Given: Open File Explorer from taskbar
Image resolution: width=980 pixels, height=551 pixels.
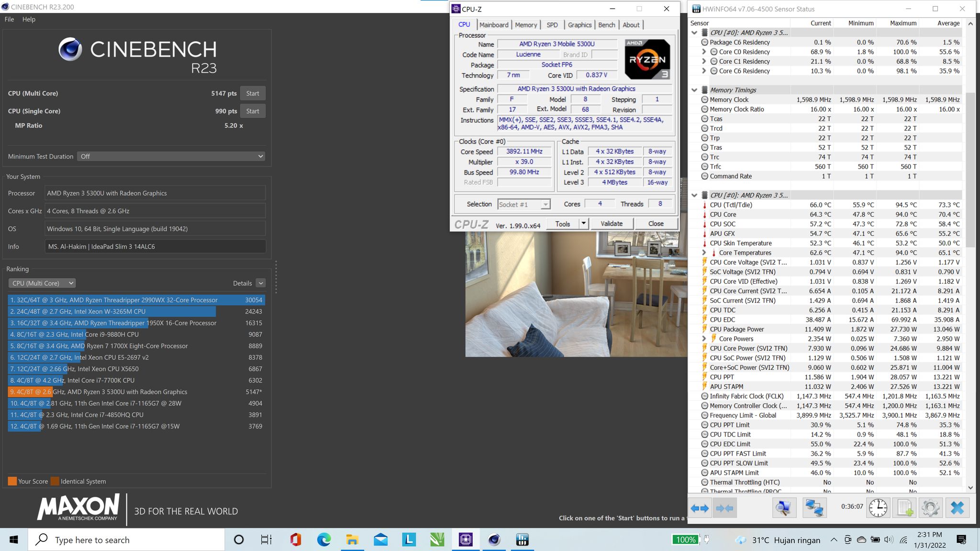Looking at the screenshot, I should point(352,540).
